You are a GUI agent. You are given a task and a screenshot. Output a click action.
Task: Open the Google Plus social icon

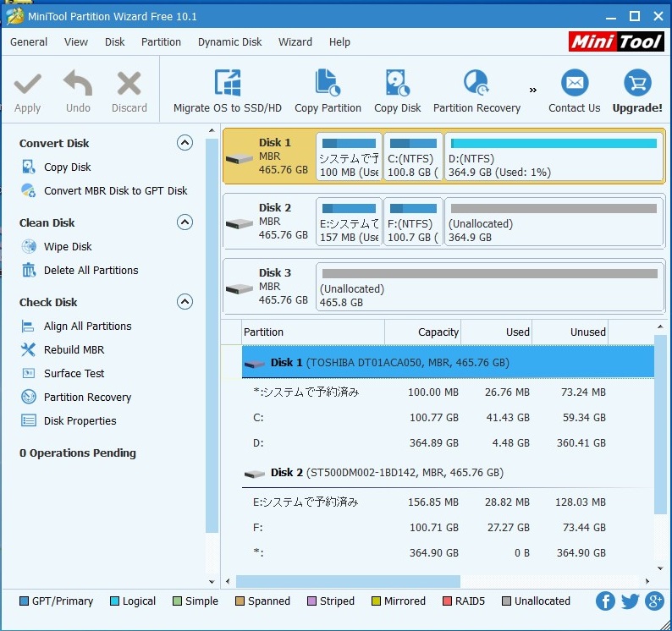[654, 601]
